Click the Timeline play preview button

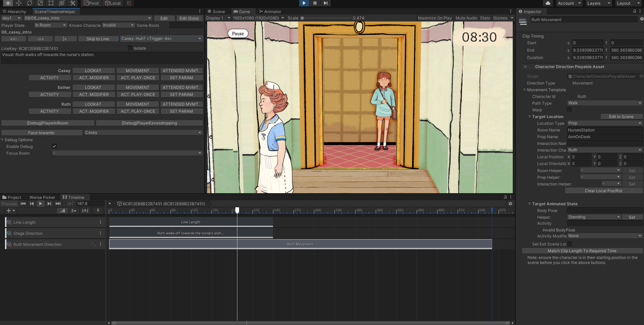pyautogui.click(x=41, y=204)
